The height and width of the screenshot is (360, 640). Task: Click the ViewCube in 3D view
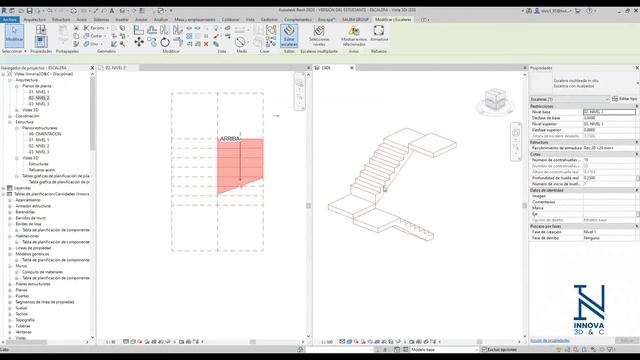point(495,100)
